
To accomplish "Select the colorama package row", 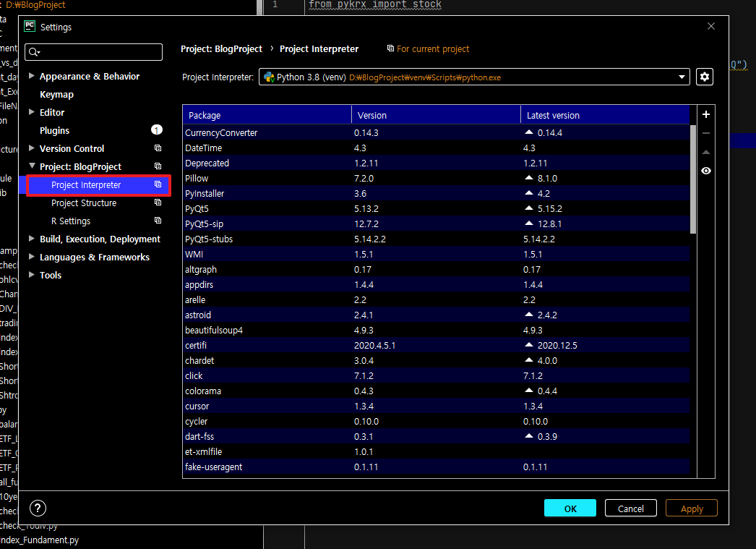I will [x=437, y=391].
